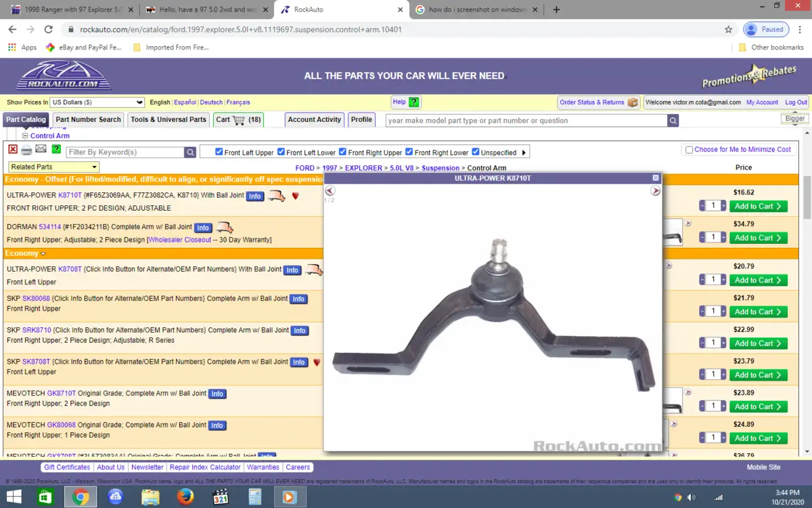812x508 pixels.
Task: Click the truck icon for ULTRA-POWER K8710T
Action: point(277,196)
